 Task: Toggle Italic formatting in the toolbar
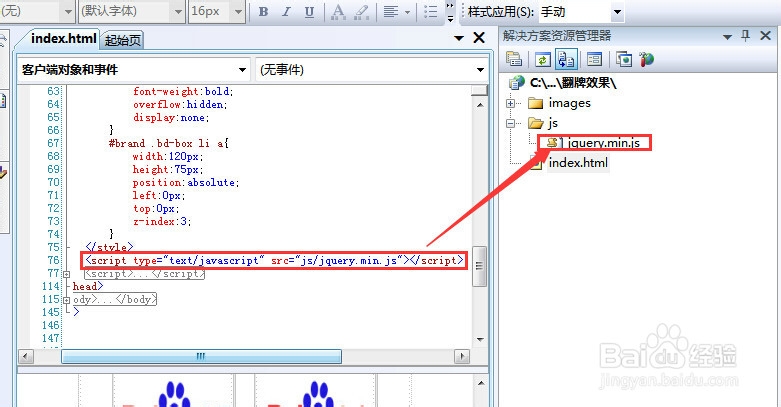286,11
